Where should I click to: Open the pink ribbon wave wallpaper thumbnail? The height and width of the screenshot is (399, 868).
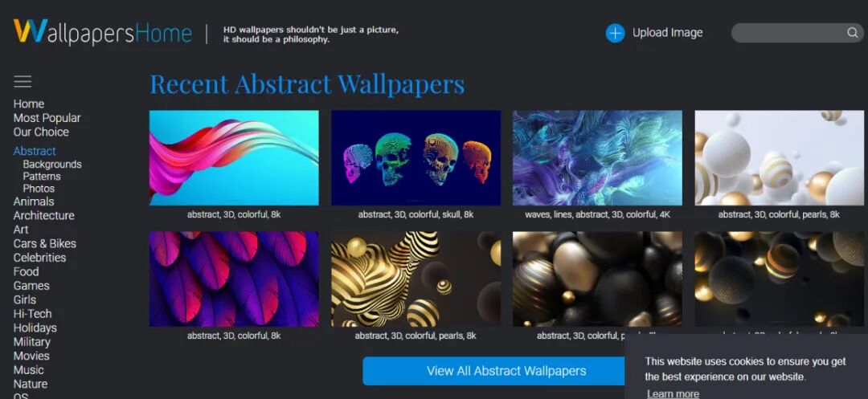(x=234, y=157)
